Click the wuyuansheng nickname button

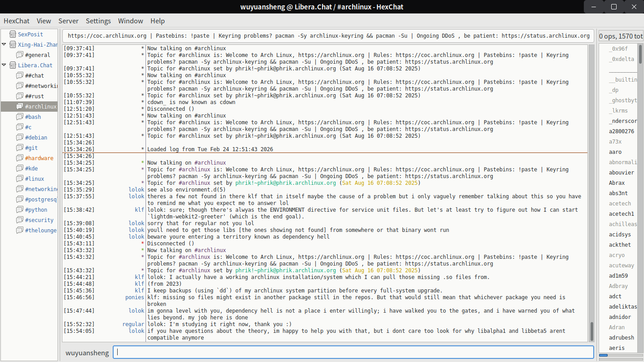[x=87, y=353]
